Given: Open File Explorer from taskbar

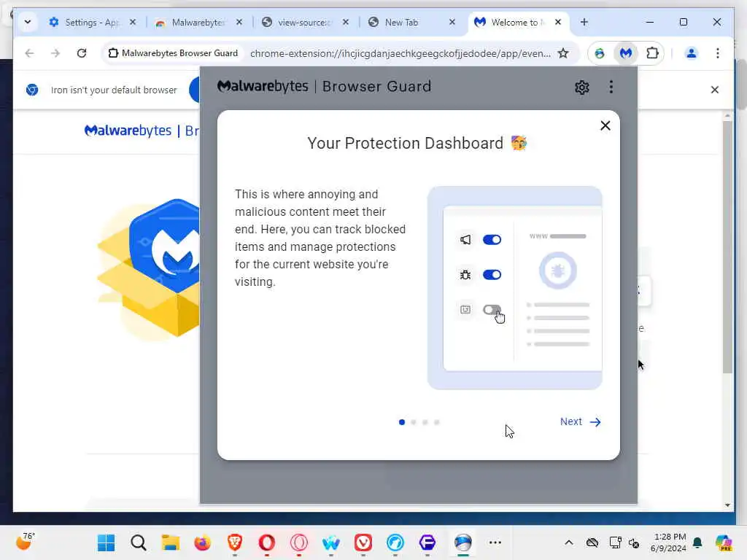Looking at the screenshot, I should pyautogui.click(x=170, y=542).
